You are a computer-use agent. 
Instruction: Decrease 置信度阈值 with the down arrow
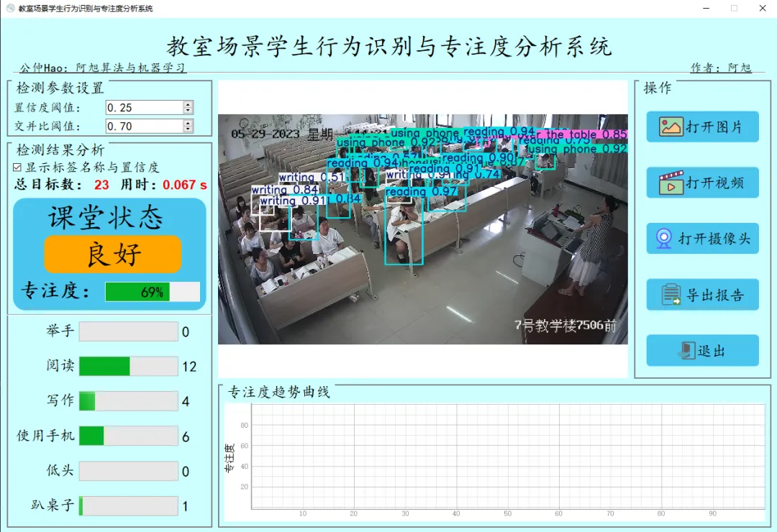pyautogui.click(x=188, y=111)
